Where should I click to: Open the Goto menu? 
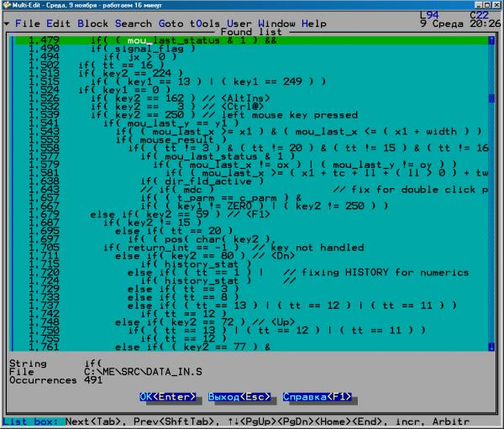click(x=172, y=24)
